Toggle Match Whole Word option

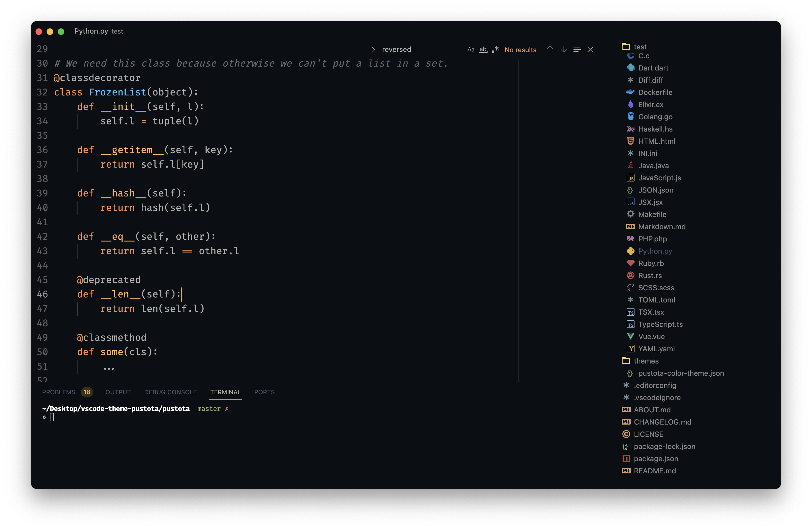483,49
